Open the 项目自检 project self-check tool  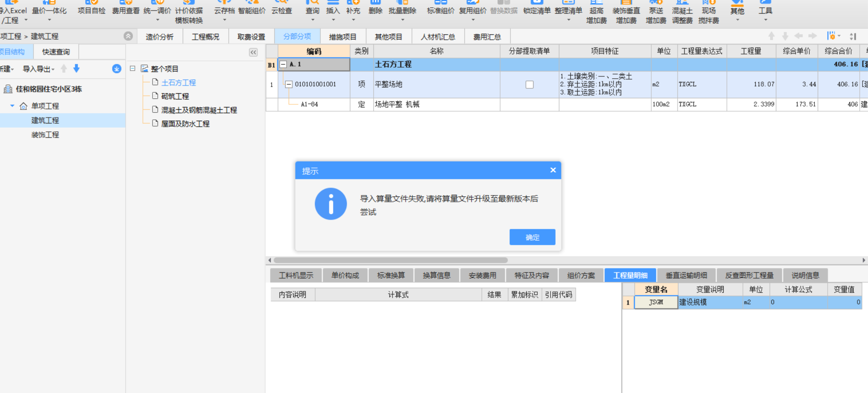[x=92, y=8]
